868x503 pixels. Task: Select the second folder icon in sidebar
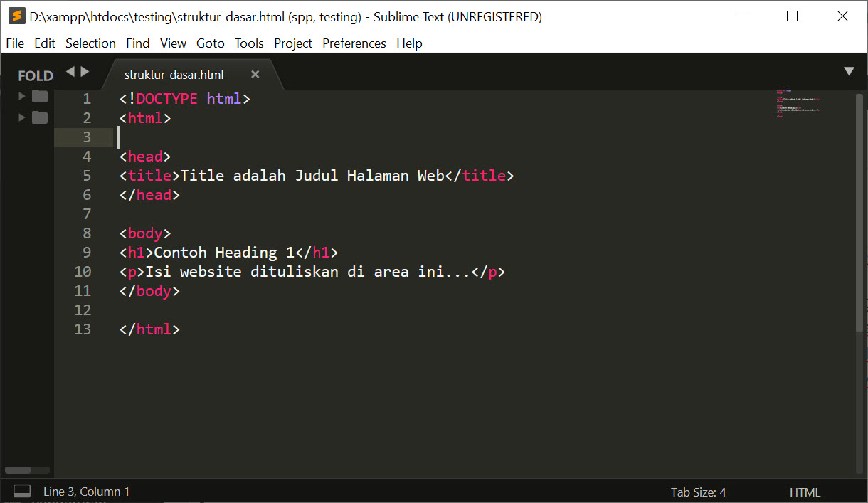pos(40,117)
